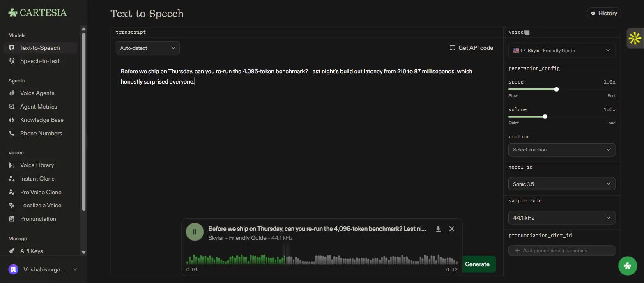
Task: Adjust the speed slider handle
Action: 557,89
